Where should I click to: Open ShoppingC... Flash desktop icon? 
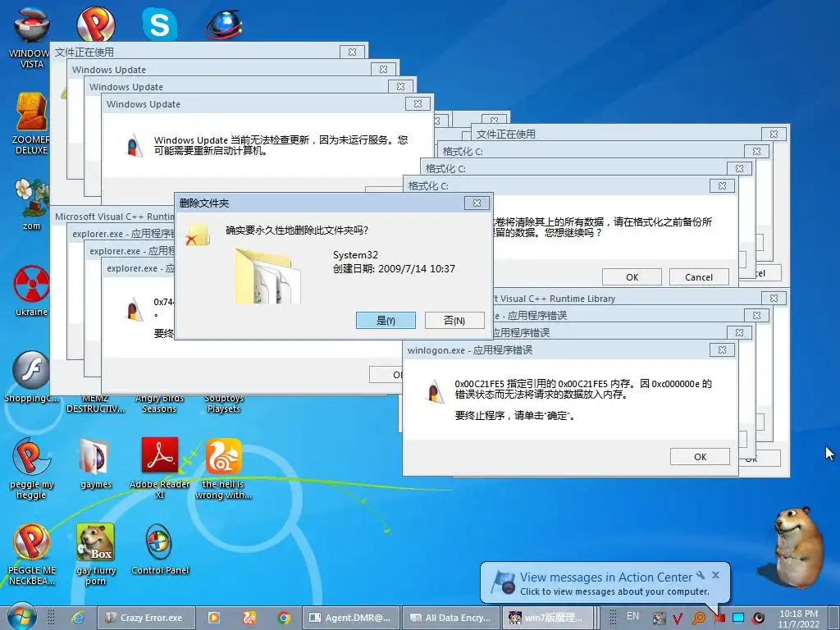(x=31, y=377)
